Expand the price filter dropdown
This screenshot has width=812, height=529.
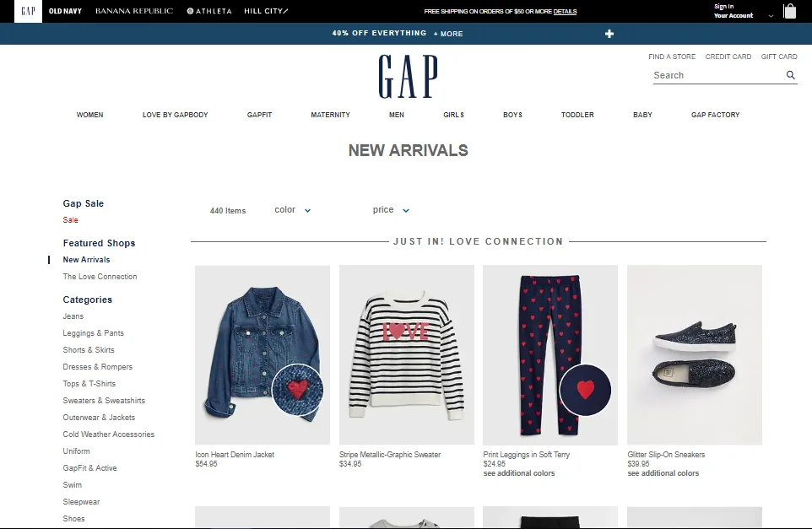391,209
